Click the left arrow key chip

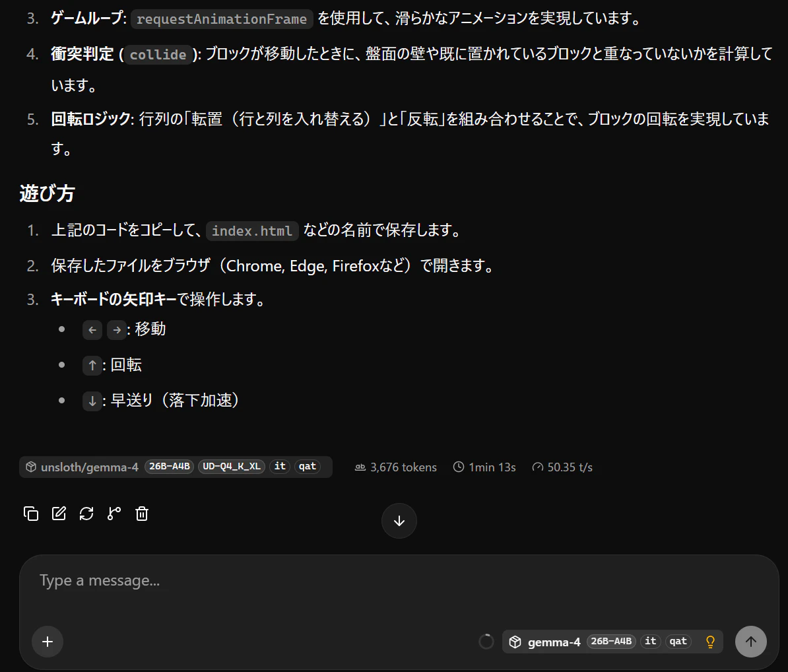92,330
